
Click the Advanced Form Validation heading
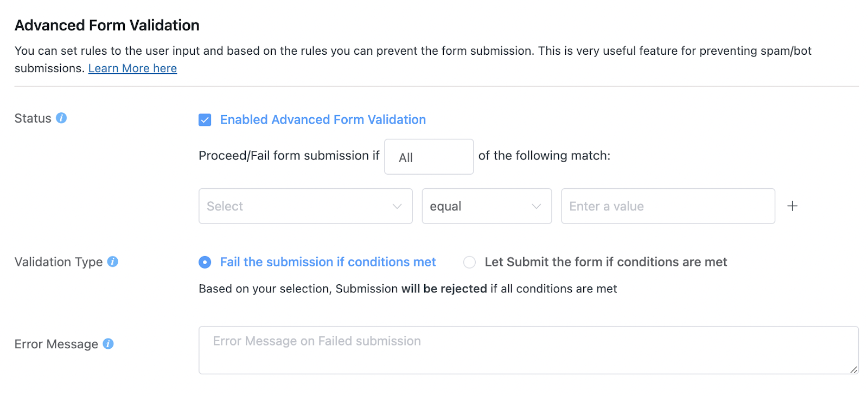click(107, 25)
